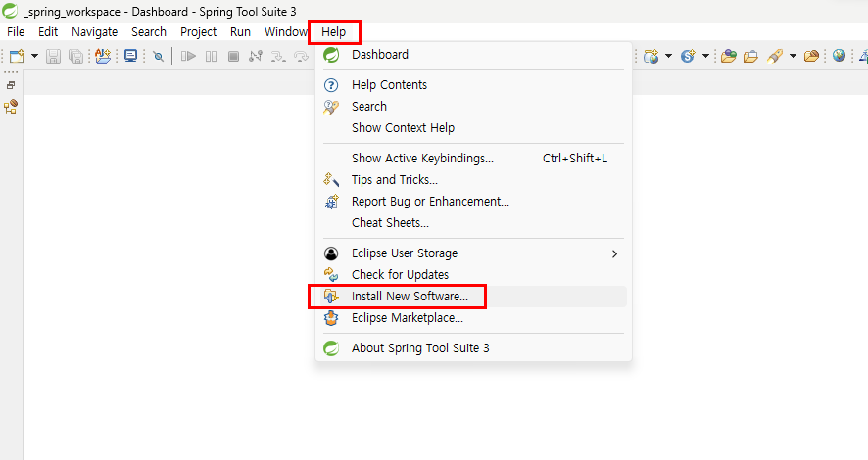The height and width of the screenshot is (460, 868).
Task: Open the web browser globe icon
Action: [839, 55]
